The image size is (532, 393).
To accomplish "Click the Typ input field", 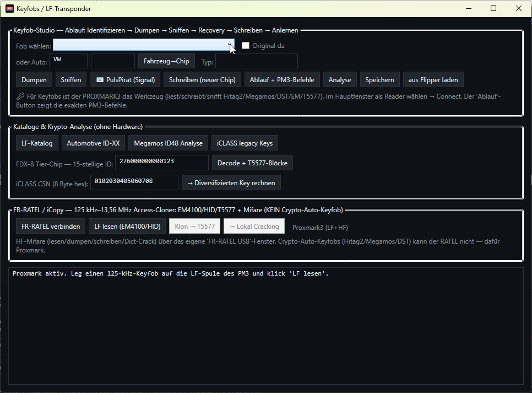I will [257, 61].
